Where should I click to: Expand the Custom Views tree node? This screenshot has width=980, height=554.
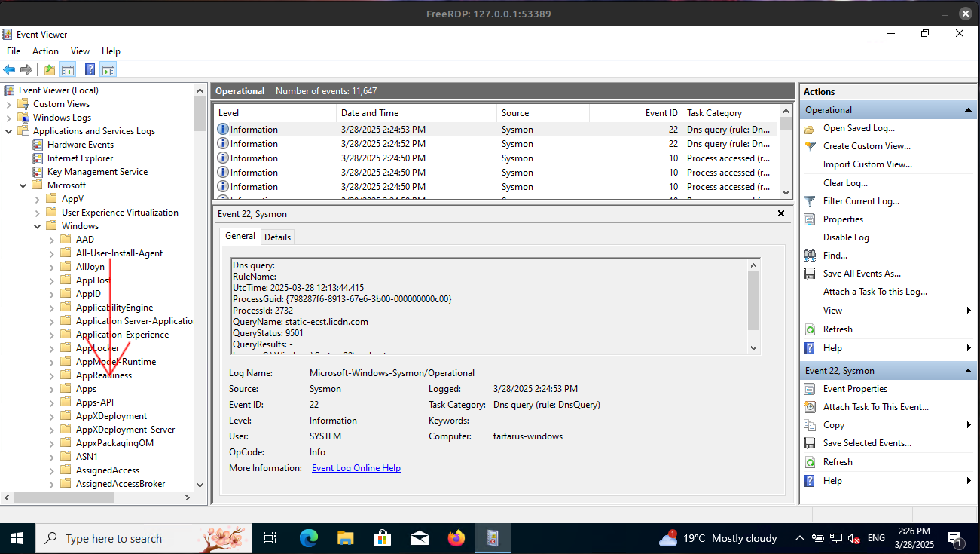click(x=9, y=104)
